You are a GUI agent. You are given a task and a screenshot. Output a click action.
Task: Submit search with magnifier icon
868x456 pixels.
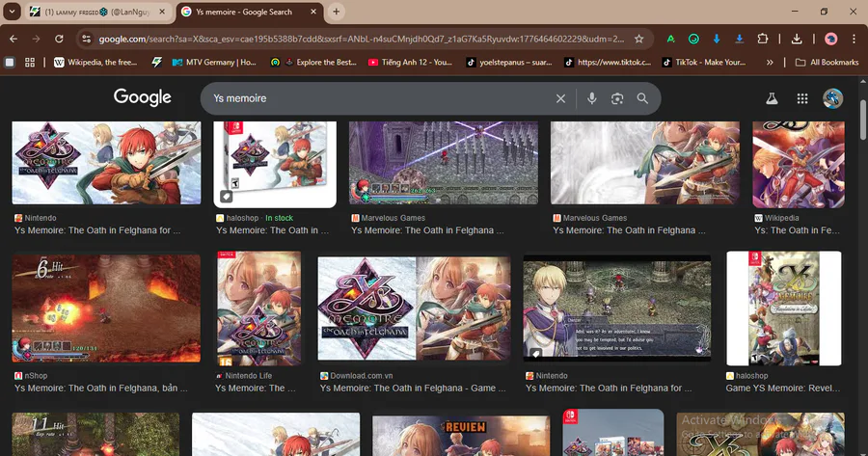pyautogui.click(x=642, y=98)
